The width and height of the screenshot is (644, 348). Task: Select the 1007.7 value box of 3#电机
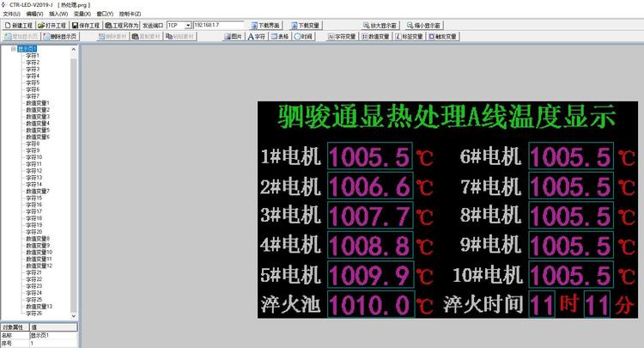tap(369, 216)
